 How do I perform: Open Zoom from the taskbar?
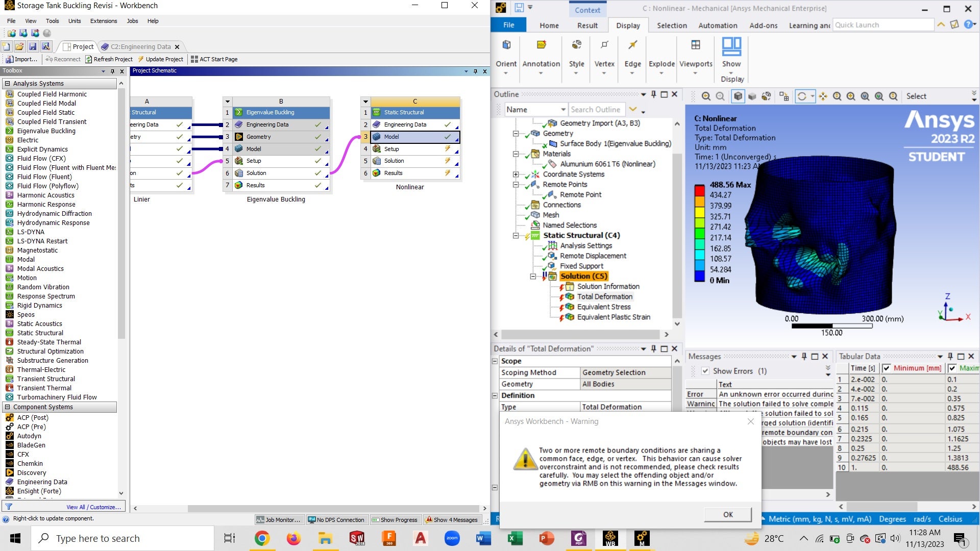point(452,538)
